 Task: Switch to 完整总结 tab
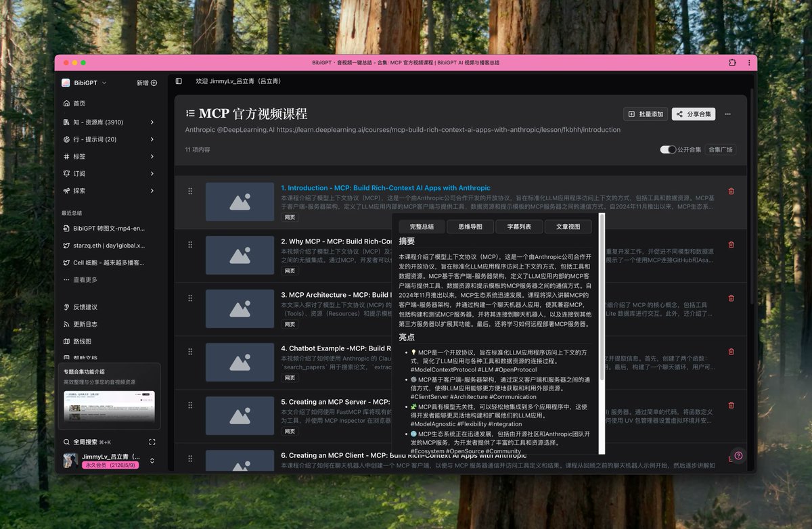422,227
